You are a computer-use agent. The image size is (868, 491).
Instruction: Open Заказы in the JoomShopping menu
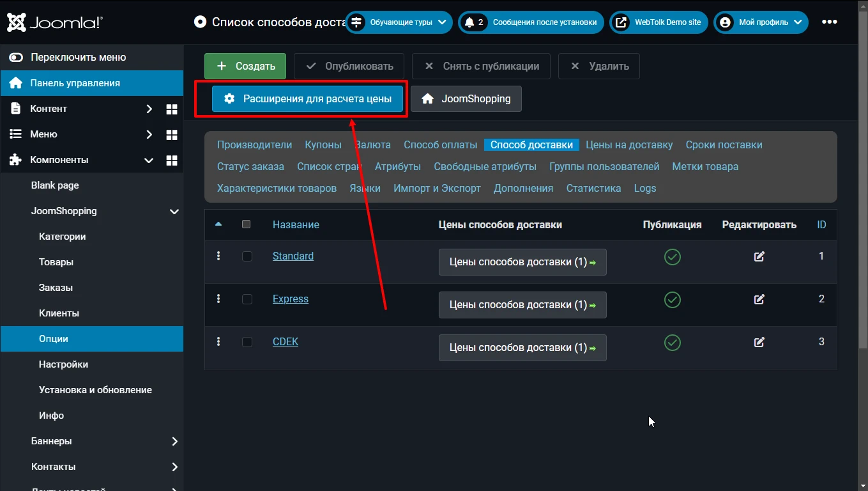pyautogui.click(x=56, y=288)
